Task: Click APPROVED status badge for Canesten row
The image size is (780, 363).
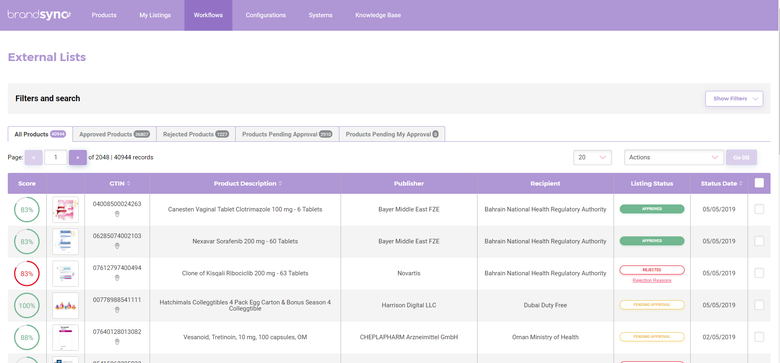Action: tap(652, 209)
